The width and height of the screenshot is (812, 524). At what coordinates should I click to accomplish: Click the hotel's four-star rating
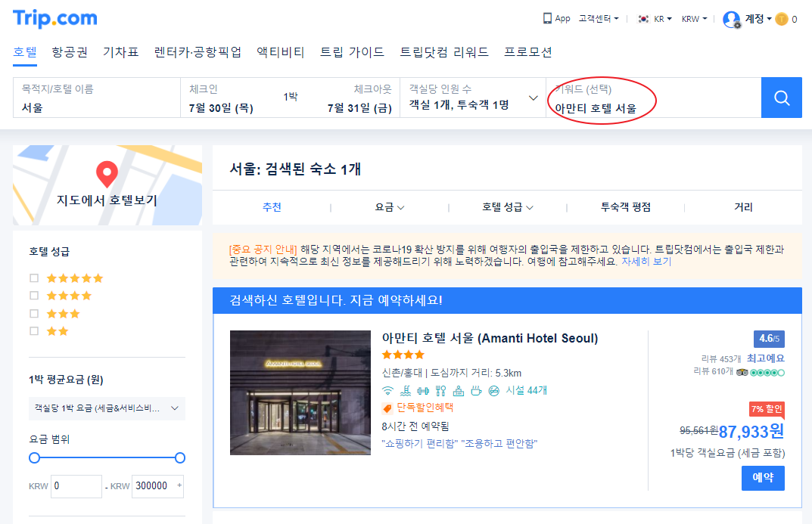tap(403, 355)
